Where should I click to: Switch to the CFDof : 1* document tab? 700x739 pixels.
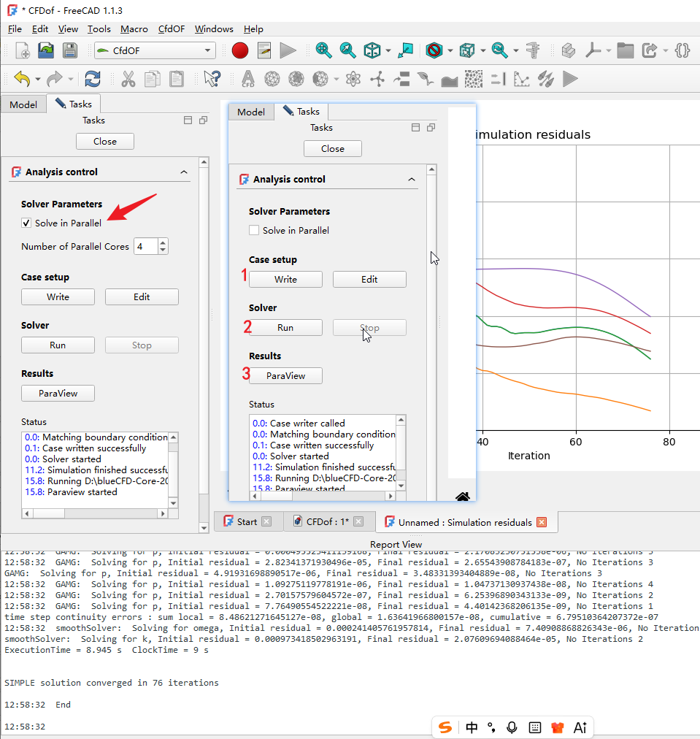[328, 521]
